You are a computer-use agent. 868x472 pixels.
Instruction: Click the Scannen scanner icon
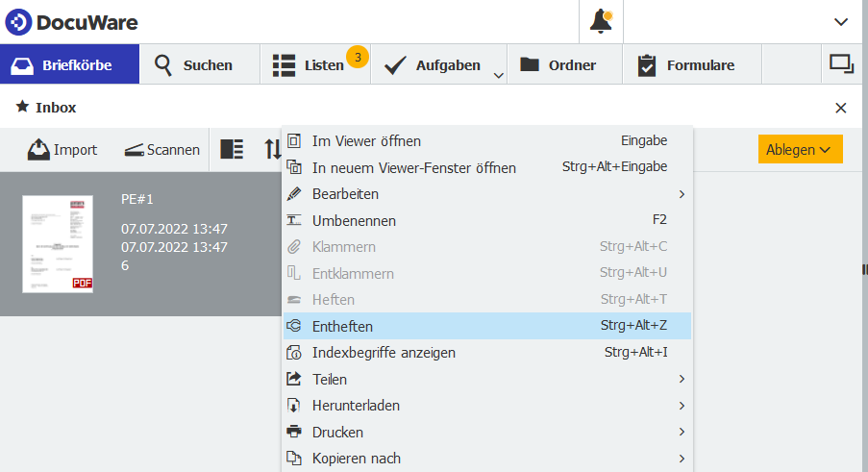coord(134,149)
